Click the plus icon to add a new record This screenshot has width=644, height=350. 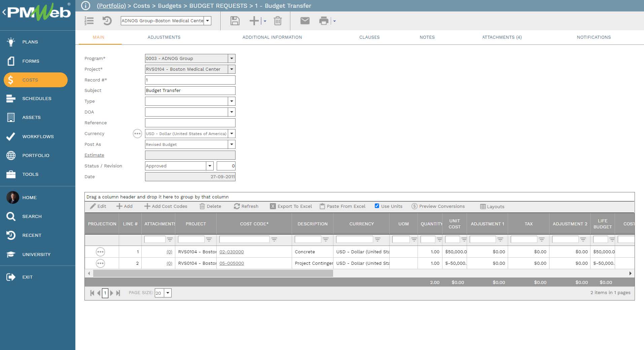click(254, 21)
